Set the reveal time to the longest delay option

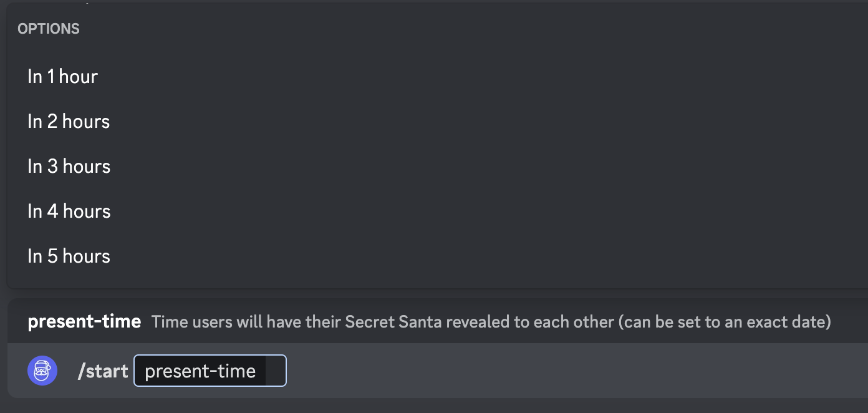pos(69,256)
